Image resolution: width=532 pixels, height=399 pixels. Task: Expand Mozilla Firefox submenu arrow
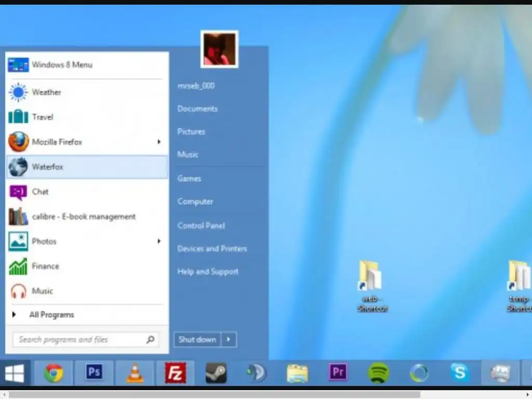click(159, 142)
